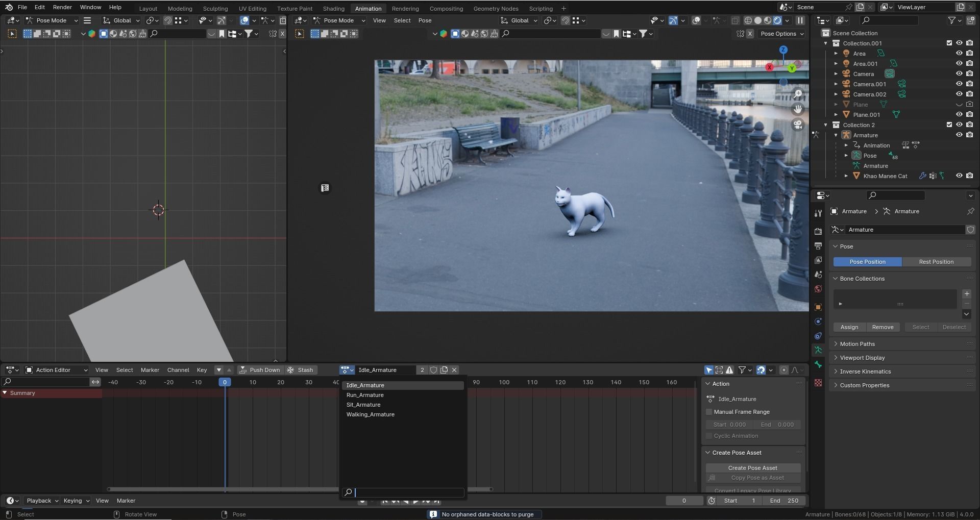Open the Scene properties tab icon
The image size is (980, 520).
click(x=818, y=275)
